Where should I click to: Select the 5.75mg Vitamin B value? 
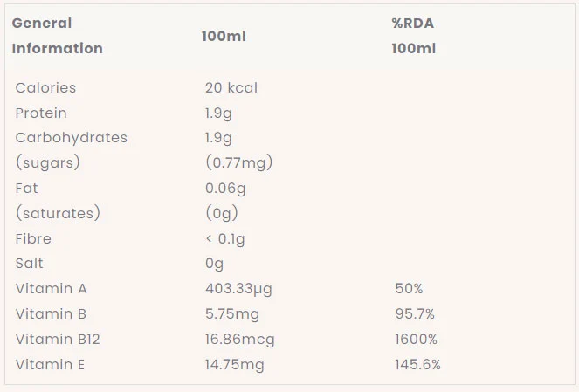[x=232, y=313]
